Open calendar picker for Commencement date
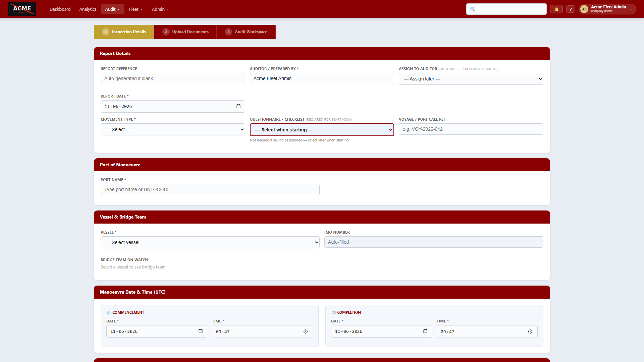Image resolution: width=644 pixels, height=362 pixels. 201,331
